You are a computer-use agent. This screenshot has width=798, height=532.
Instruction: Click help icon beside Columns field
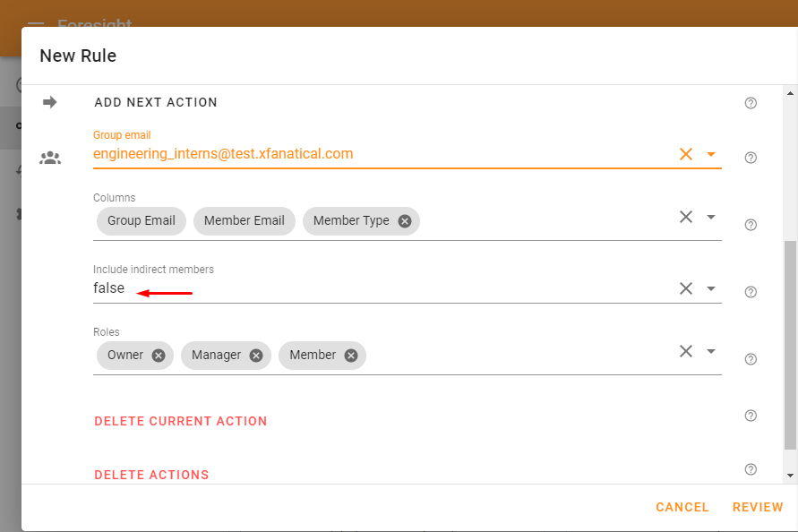coord(751,225)
